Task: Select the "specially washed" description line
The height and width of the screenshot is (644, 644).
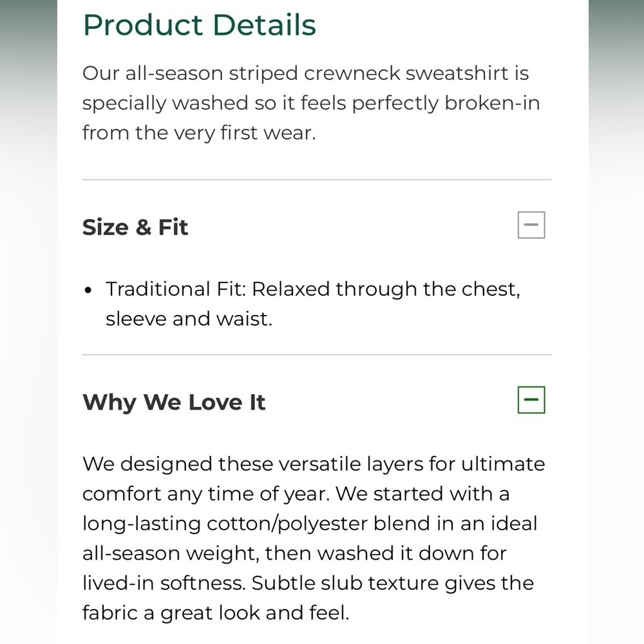Action: (x=310, y=103)
